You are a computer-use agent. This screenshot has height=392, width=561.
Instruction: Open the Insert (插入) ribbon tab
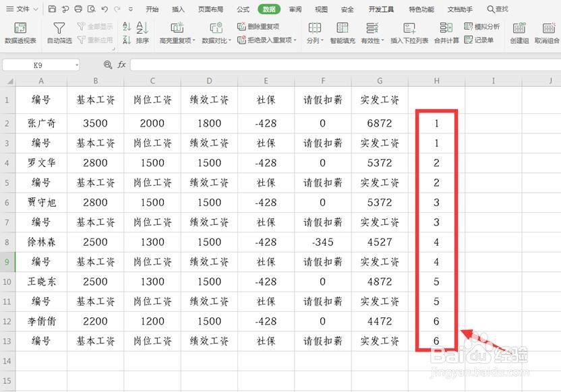tap(178, 9)
